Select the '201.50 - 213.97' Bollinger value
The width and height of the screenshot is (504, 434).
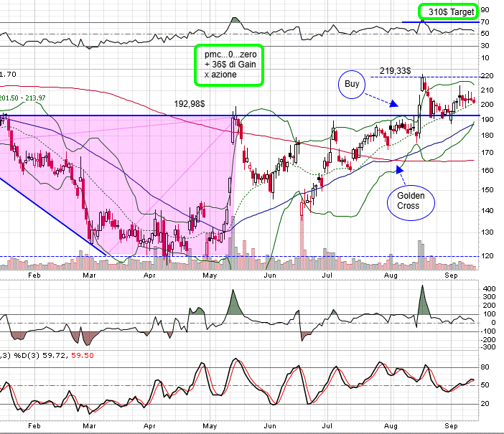[22, 98]
